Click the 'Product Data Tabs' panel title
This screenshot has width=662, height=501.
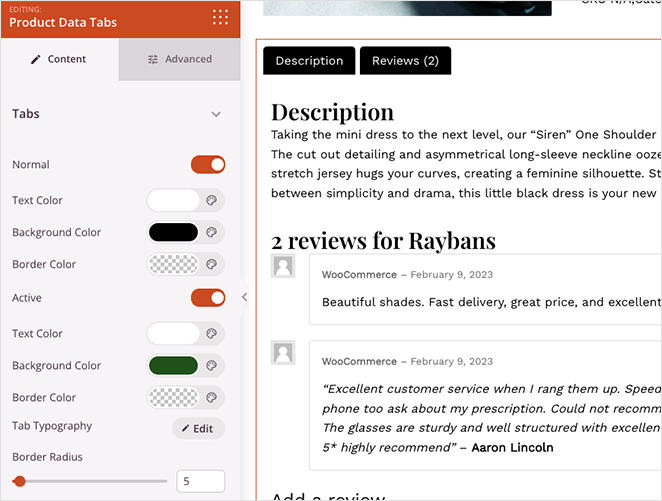(x=63, y=22)
